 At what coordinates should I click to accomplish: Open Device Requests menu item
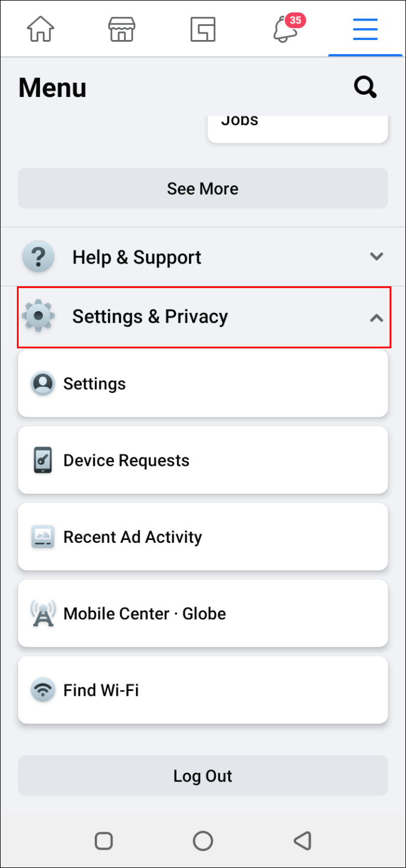coord(203,460)
